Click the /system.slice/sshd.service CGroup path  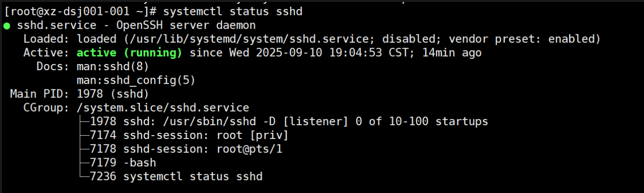click(x=163, y=108)
